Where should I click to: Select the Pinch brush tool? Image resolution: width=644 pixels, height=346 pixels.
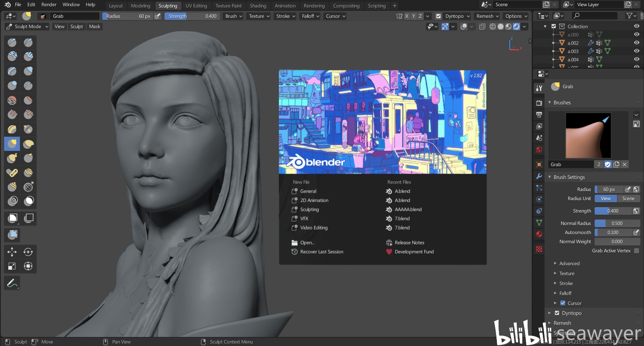pos(28,129)
